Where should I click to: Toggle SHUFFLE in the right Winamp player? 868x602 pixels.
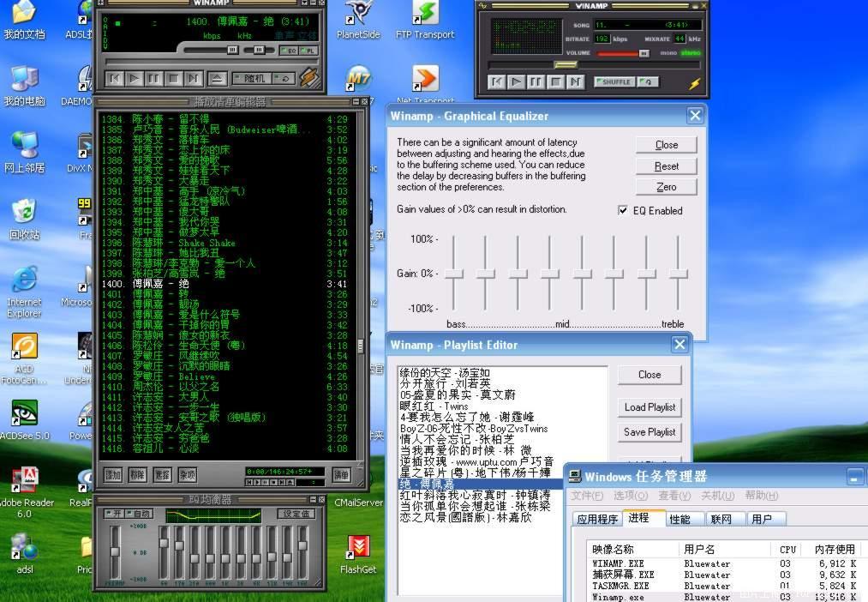click(x=615, y=81)
